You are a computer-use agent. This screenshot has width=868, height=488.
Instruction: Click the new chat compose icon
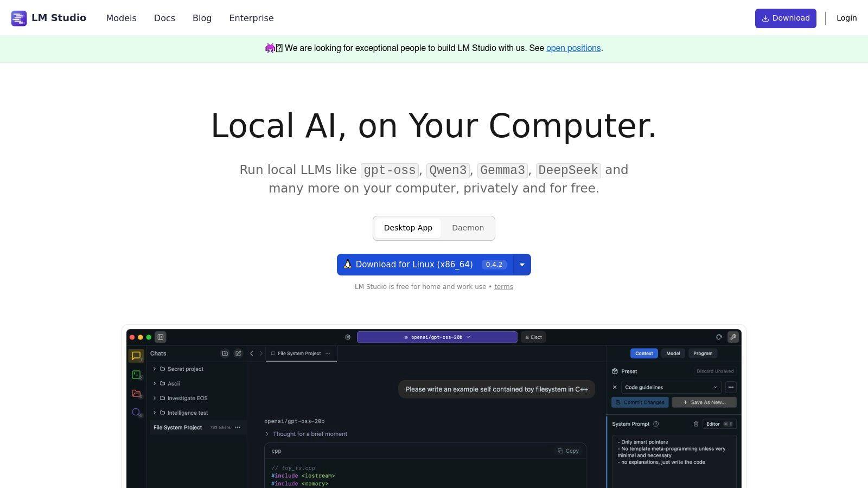pyautogui.click(x=238, y=354)
